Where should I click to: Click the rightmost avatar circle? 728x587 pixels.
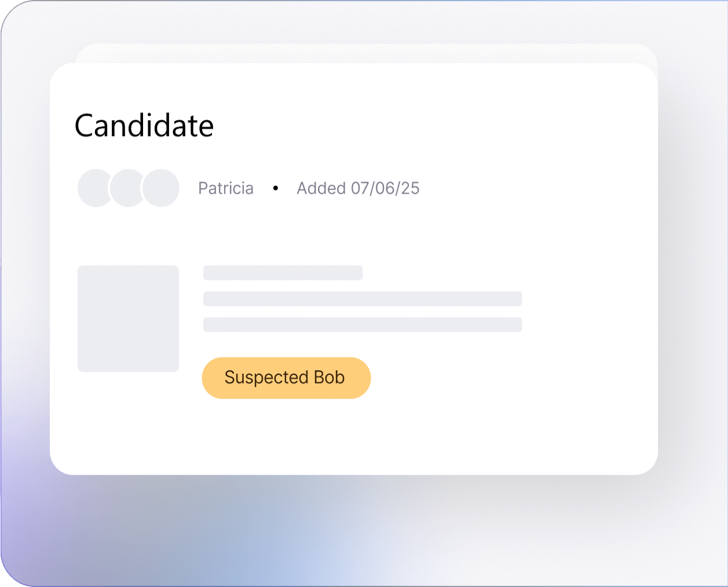coord(161,188)
